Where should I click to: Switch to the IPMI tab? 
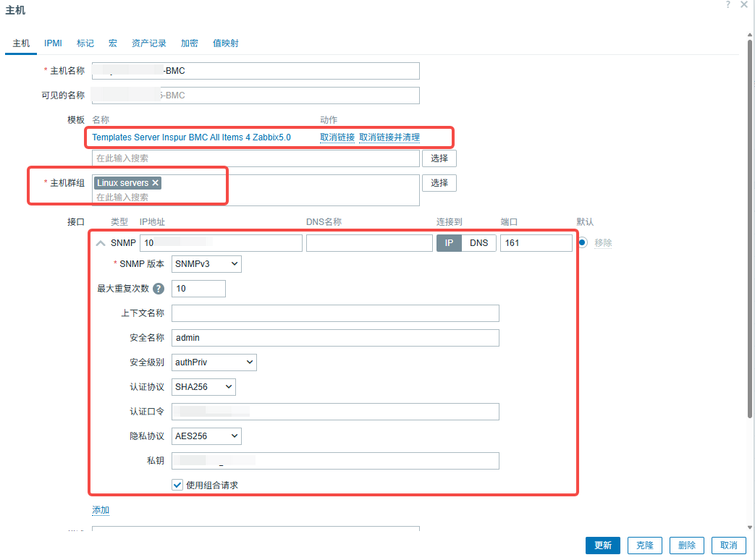click(x=53, y=43)
